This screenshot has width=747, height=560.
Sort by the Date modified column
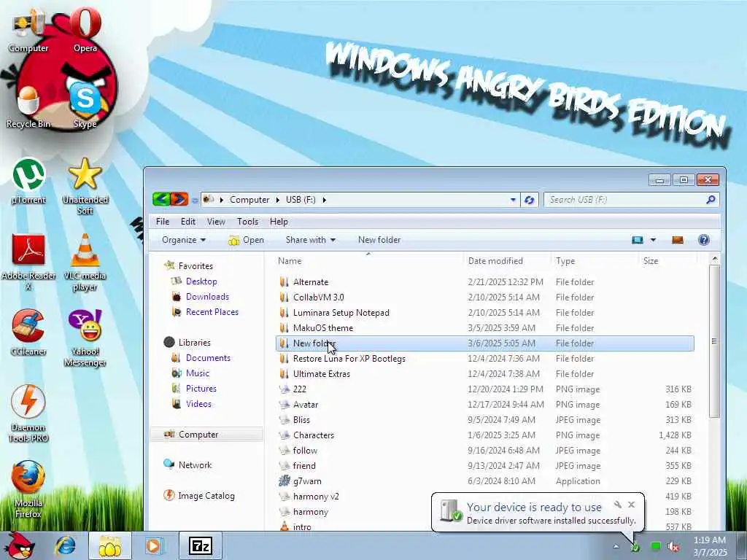508,261
